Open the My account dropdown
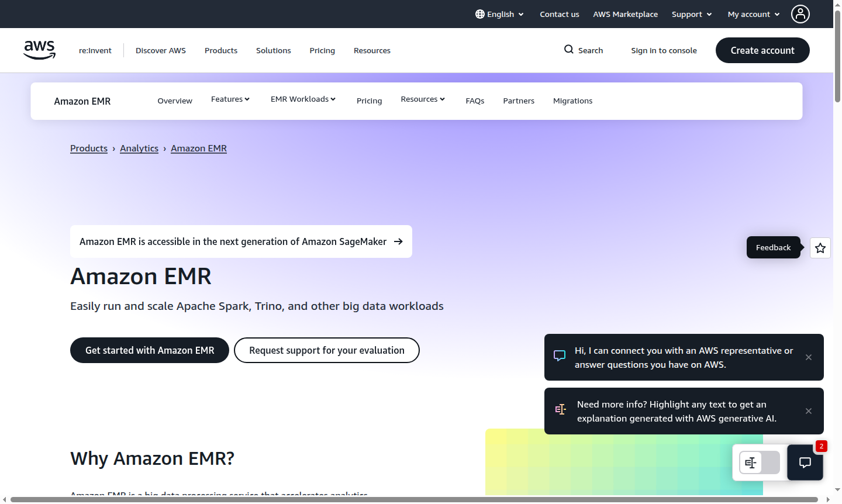The height and width of the screenshot is (504, 842). pyautogui.click(x=753, y=14)
